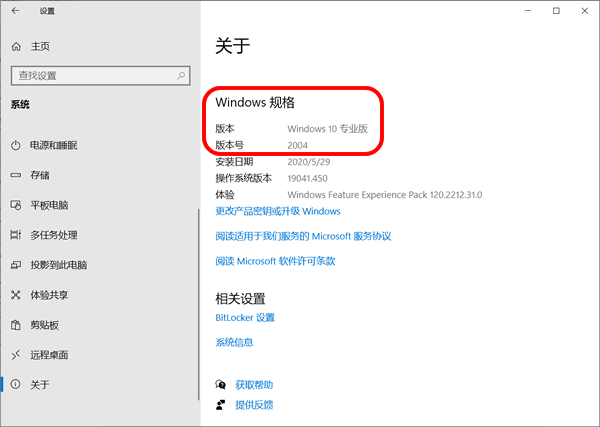The height and width of the screenshot is (427, 600).
Task: Click the Windows 规格 heading
Action: 255,103
